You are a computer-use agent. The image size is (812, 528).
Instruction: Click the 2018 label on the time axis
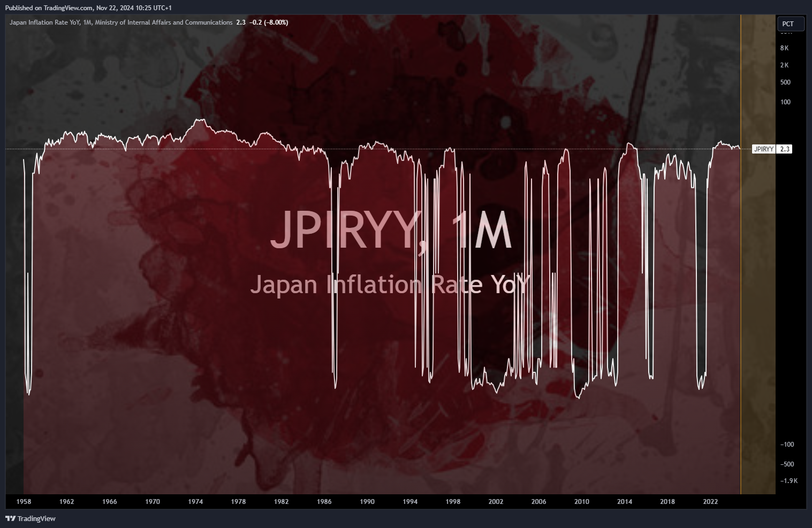click(667, 502)
